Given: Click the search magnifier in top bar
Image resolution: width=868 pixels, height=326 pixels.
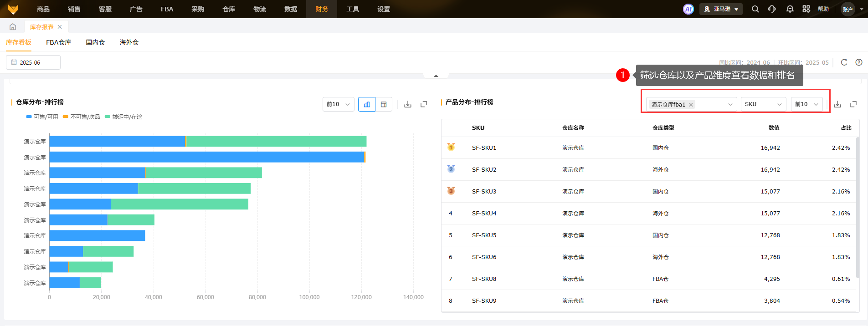Looking at the screenshot, I should (755, 9).
